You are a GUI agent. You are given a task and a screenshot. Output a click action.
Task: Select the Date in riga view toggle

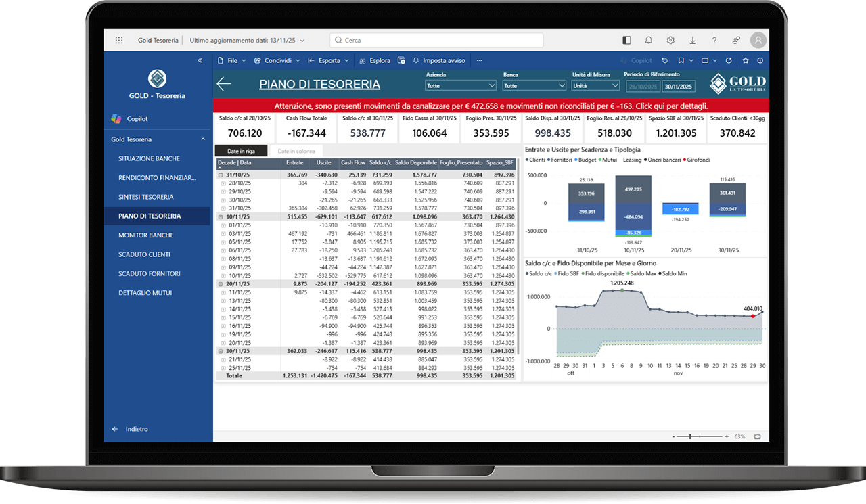coord(241,151)
